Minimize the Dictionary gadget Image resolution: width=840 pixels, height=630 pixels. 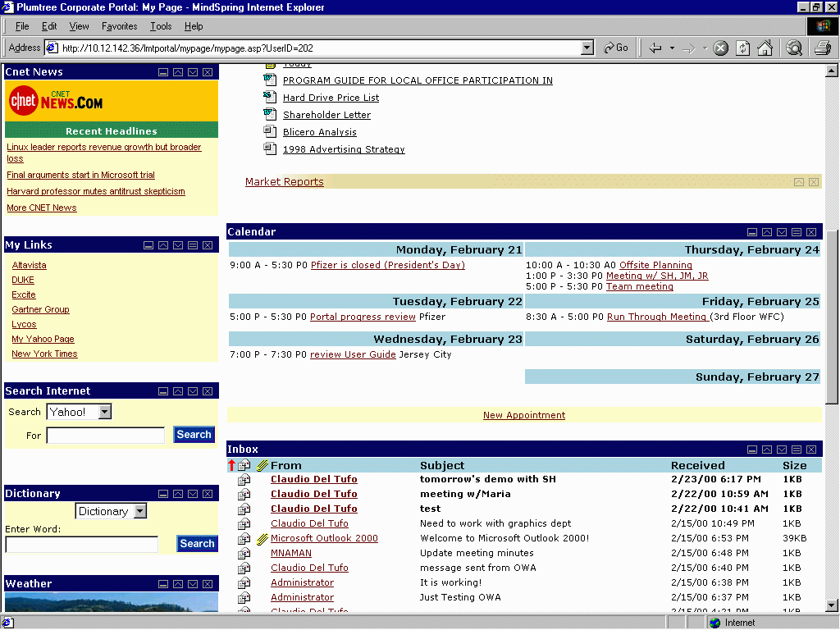click(163, 494)
